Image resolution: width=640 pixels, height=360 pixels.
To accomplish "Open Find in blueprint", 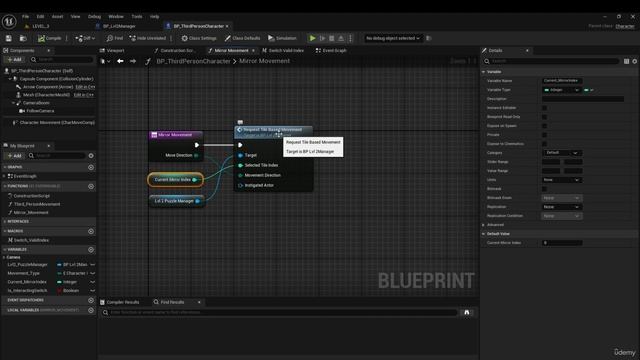I will pos(115,38).
